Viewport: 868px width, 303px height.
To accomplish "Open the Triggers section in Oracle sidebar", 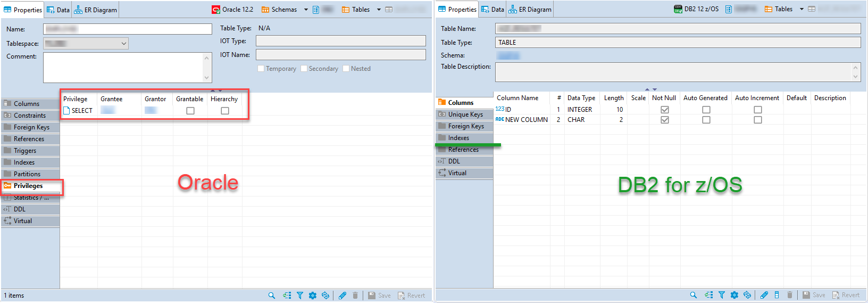I will [x=31, y=151].
